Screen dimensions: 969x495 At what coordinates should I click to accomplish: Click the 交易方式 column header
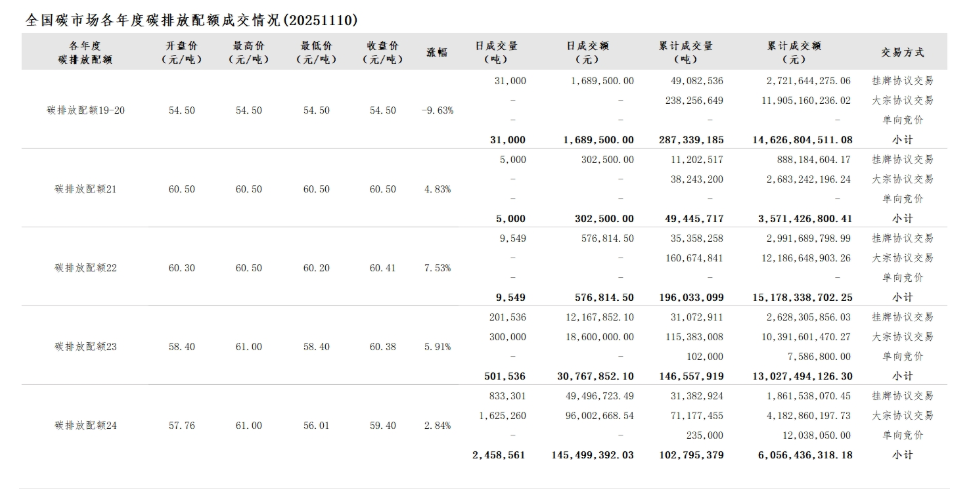[902, 53]
